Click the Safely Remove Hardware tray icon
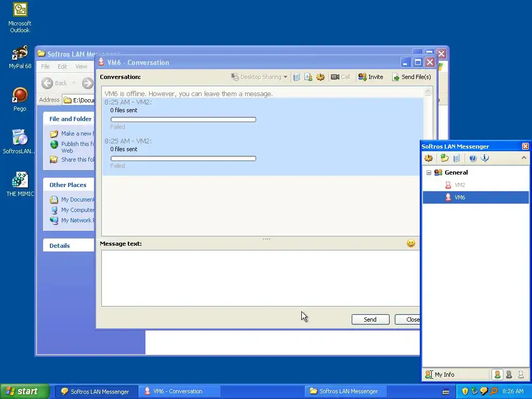532x399 pixels. [474, 392]
